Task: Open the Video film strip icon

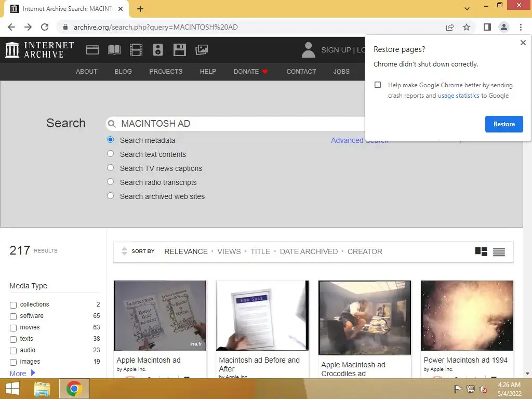Action: pos(136,50)
